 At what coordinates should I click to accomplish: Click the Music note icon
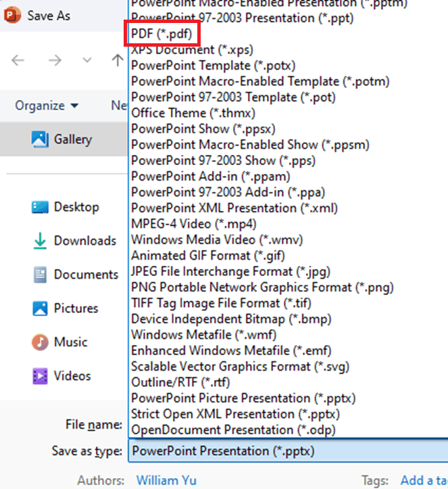click(x=40, y=342)
